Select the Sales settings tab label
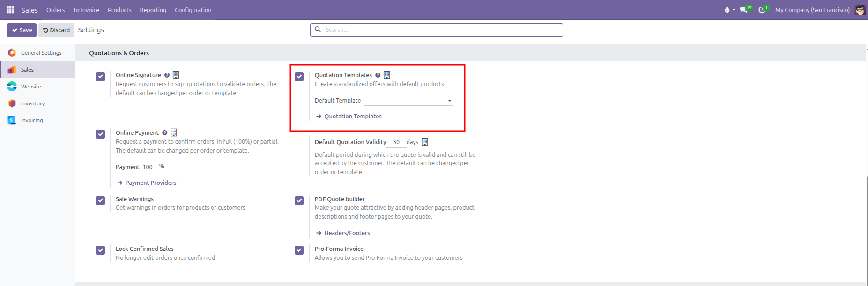This screenshot has height=286, width=868. pyautogui.click(x=27, y=70)
